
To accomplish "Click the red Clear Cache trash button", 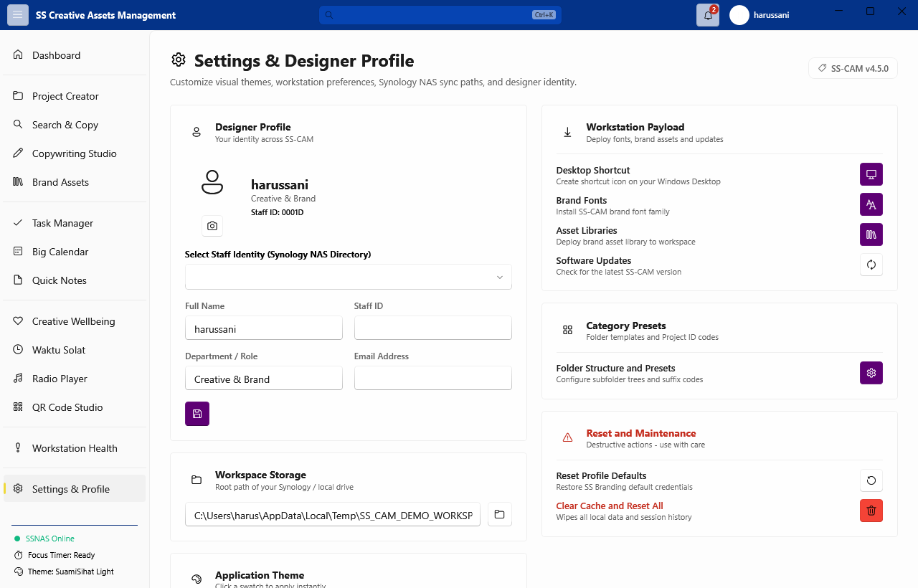I will tap(871, 511).
